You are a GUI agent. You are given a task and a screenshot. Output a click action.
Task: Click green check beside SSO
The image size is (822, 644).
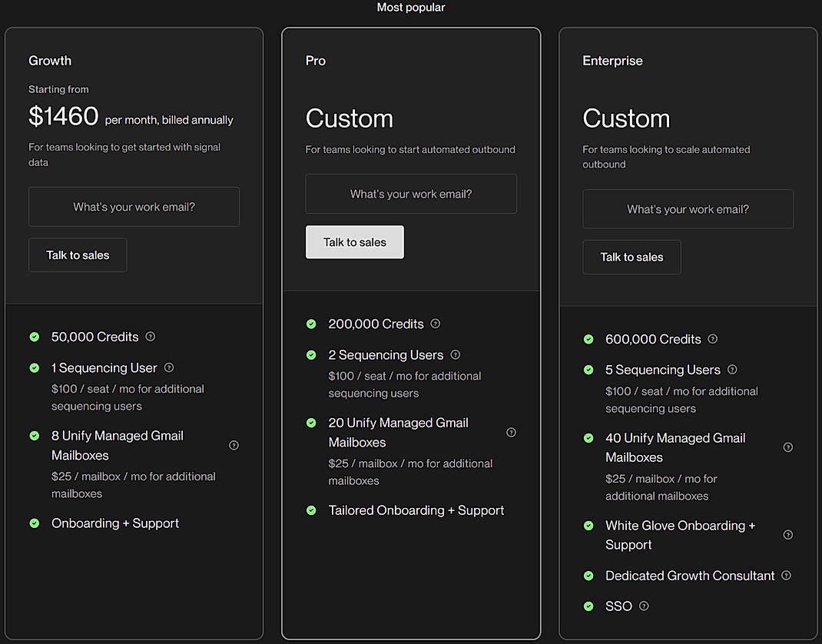588,606
